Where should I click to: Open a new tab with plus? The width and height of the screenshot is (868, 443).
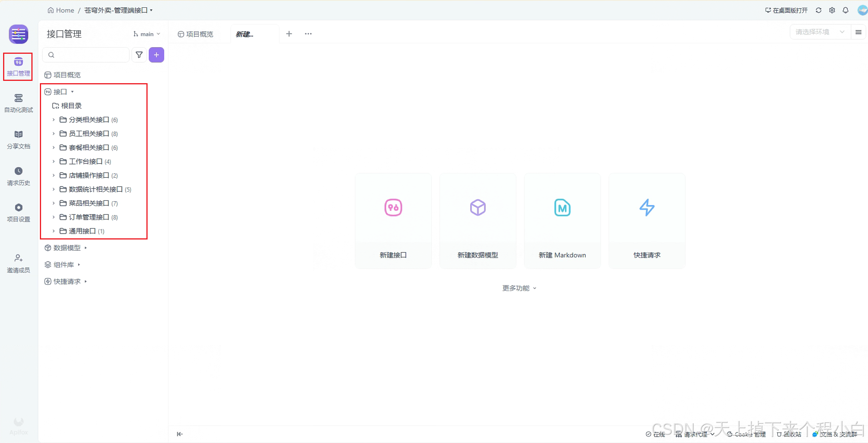click(x=289, y=34)
